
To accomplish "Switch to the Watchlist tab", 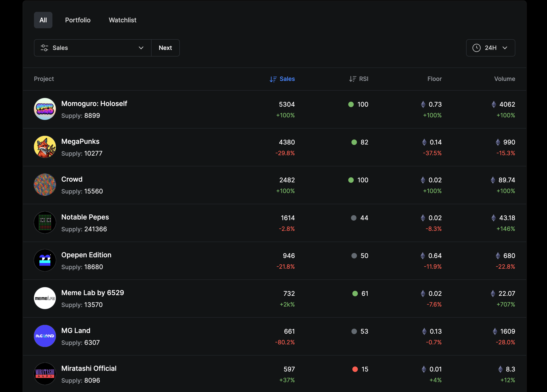I will coord(123,20).
